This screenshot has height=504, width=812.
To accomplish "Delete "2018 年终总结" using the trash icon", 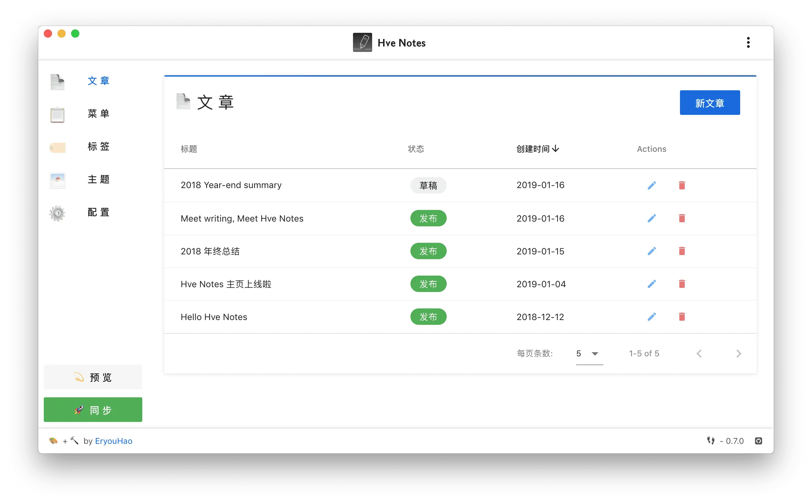I will [682, 251].
